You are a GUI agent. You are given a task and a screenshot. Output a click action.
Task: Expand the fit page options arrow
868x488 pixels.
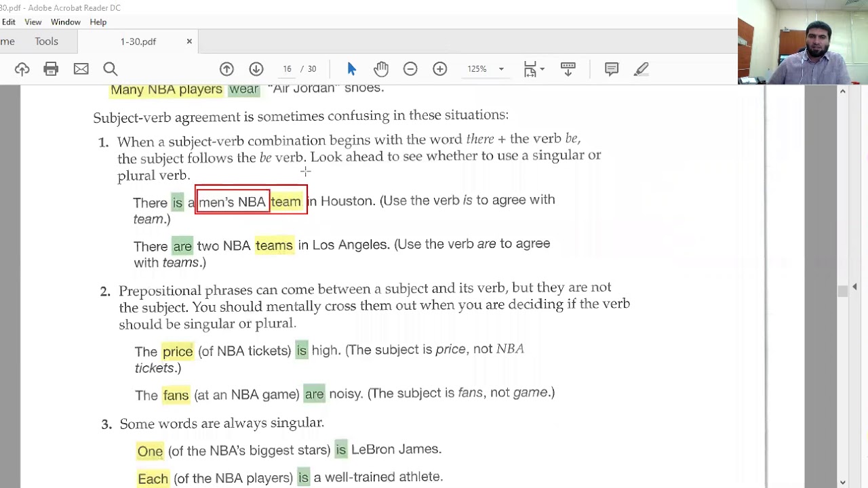(542, 69)
